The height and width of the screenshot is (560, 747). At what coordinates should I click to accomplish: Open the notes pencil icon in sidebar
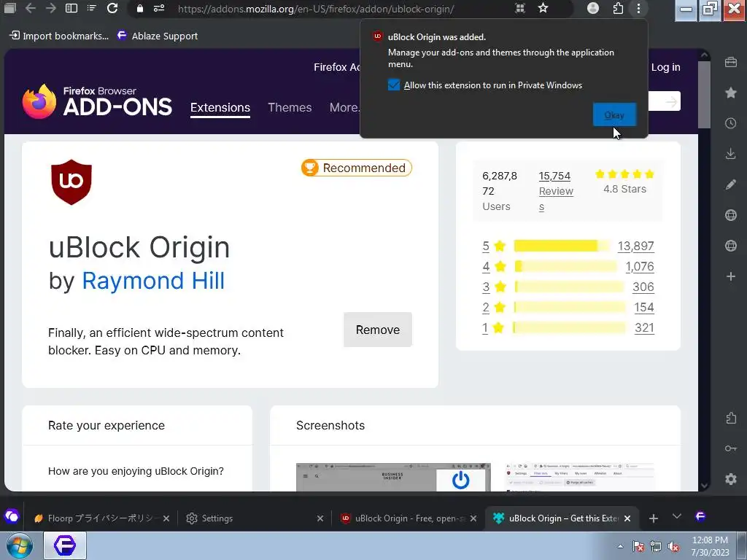tap(731, 184)
